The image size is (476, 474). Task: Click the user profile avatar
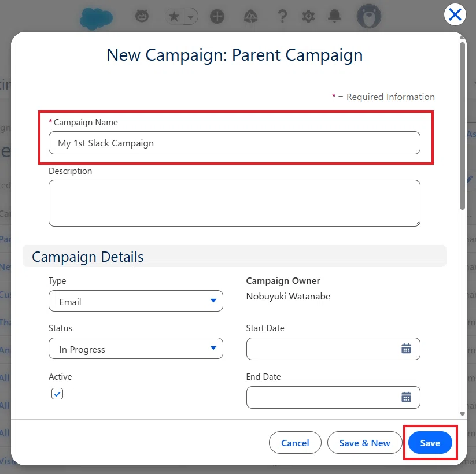[x=369, y=16]
